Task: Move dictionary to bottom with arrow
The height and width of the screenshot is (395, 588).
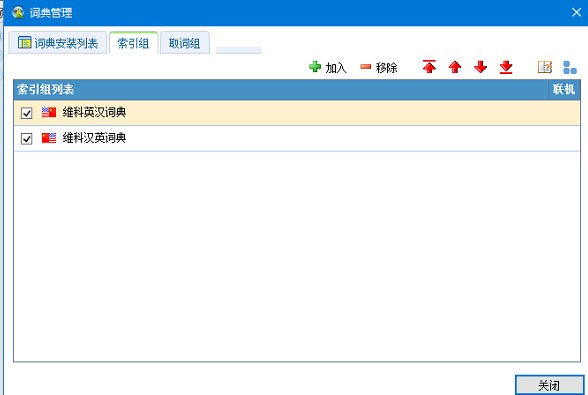Action: pos(506,67)
